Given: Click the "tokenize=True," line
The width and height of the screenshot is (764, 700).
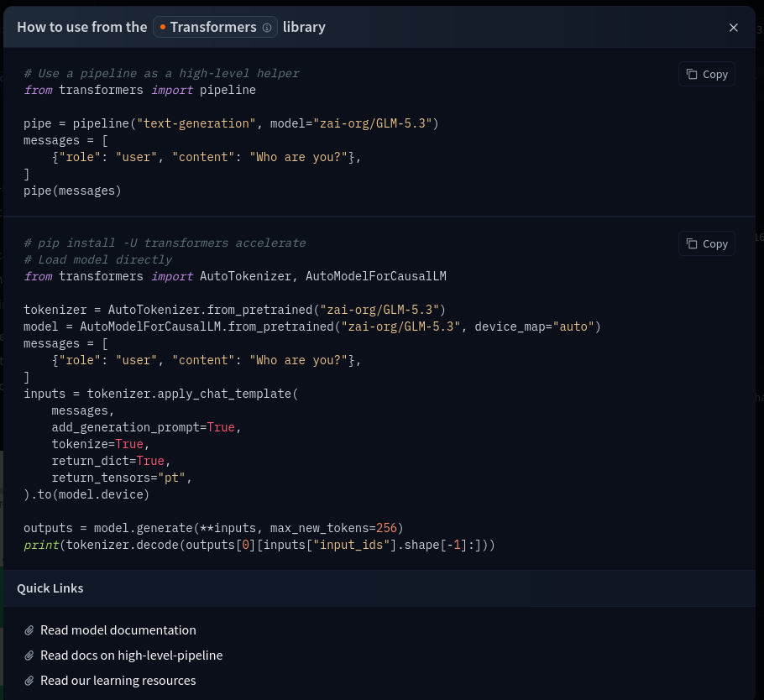Looking at the screenshot, I should pyautogui.click(x=101, y=444).
